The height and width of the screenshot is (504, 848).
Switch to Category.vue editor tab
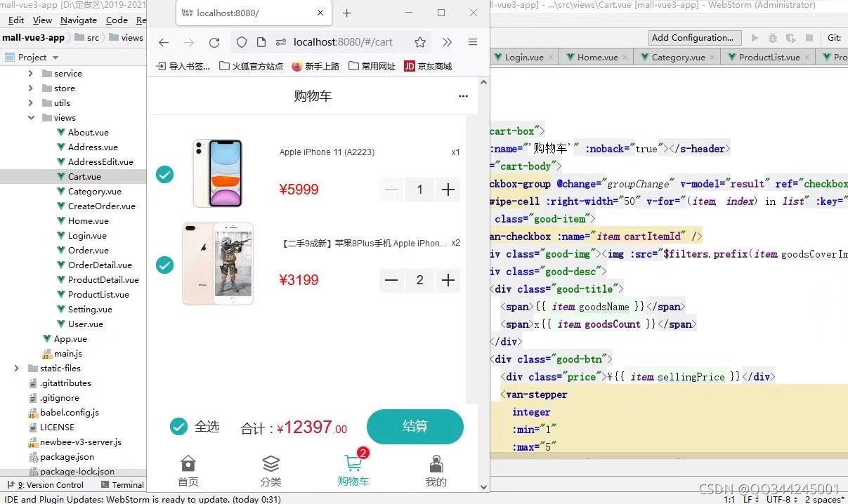pos(678,58)
